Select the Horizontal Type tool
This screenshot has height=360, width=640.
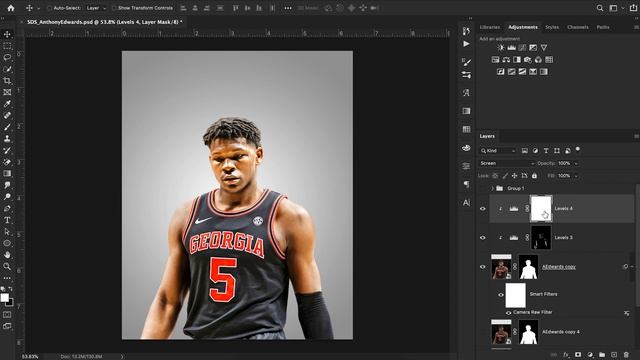point(7,220)
